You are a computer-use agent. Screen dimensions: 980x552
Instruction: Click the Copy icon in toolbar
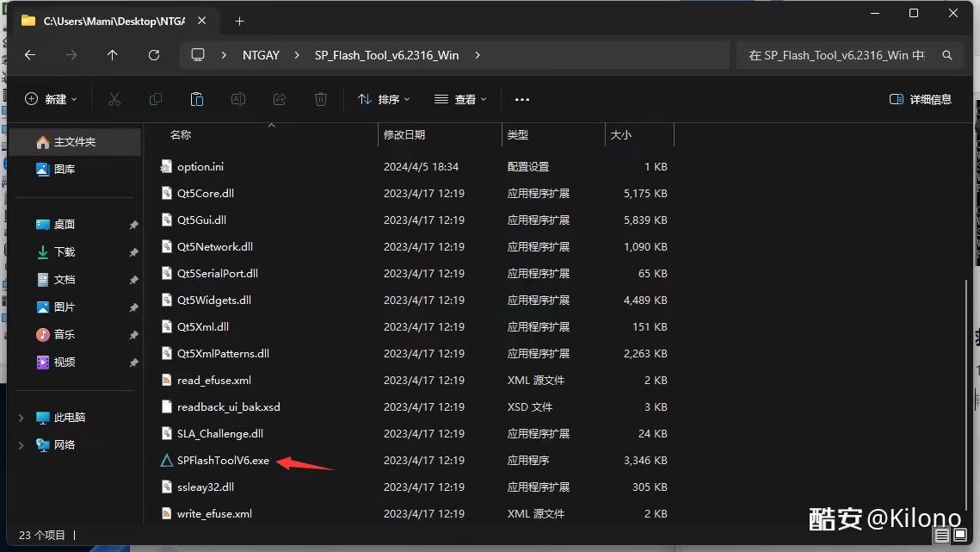156,100
